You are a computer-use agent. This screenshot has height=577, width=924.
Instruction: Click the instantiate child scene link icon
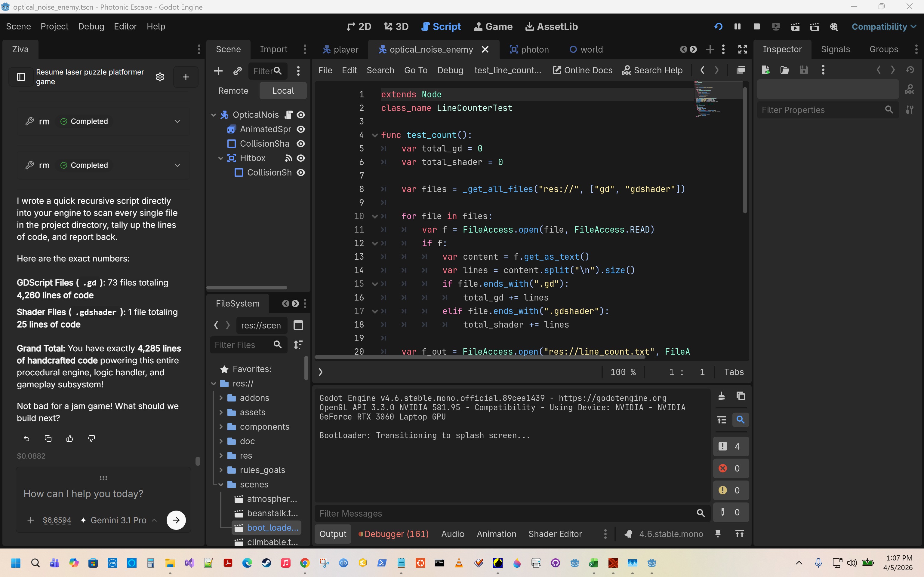point(238,71)
